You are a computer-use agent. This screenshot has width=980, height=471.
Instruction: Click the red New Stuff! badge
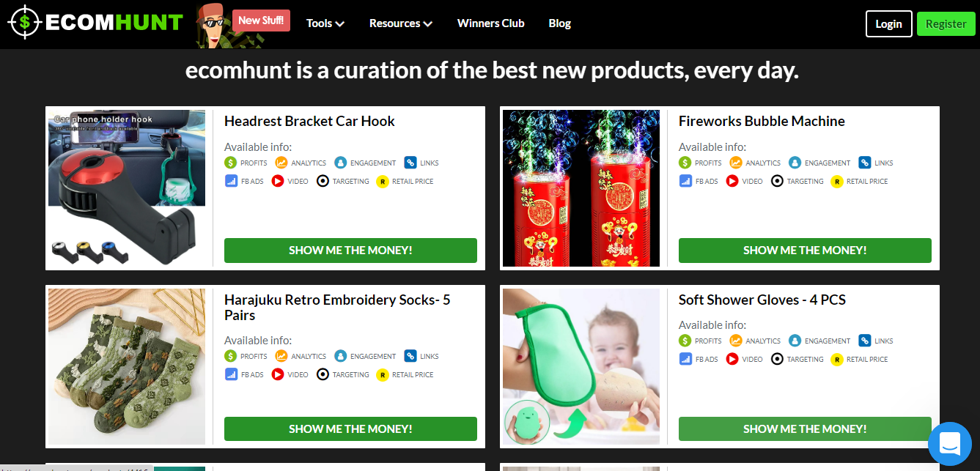(x=261, y=21)
